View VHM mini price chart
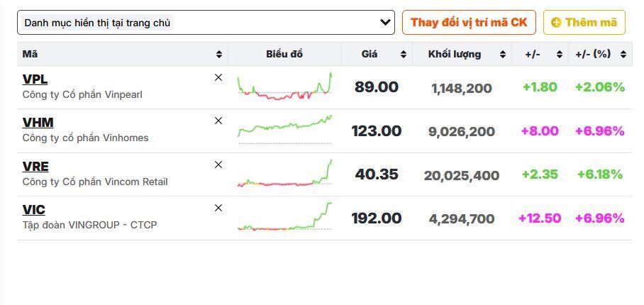The height and width of the screenshot is (305, 644). click(284, 129)
